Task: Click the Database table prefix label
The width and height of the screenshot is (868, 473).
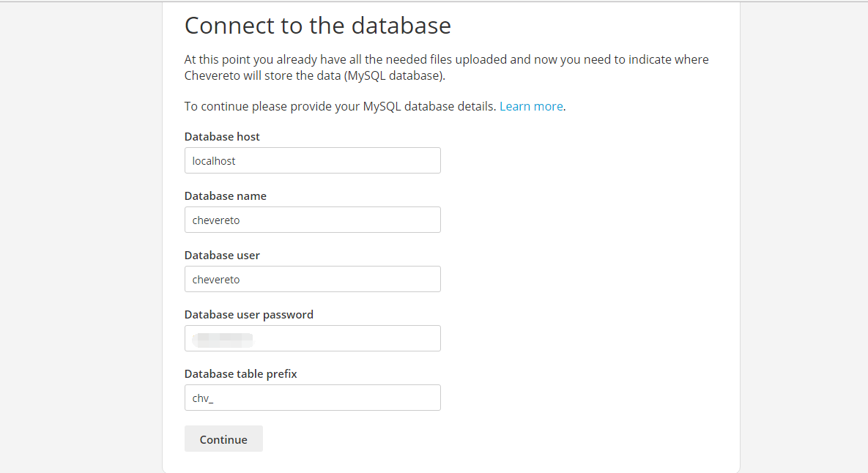Action: tap(240, 374)
